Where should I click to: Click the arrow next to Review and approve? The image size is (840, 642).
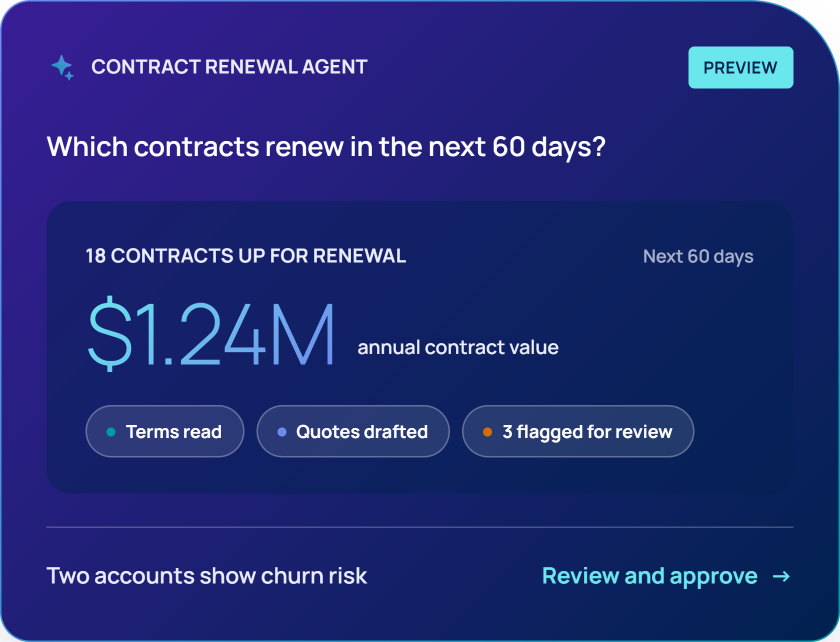tap(781, 576)
